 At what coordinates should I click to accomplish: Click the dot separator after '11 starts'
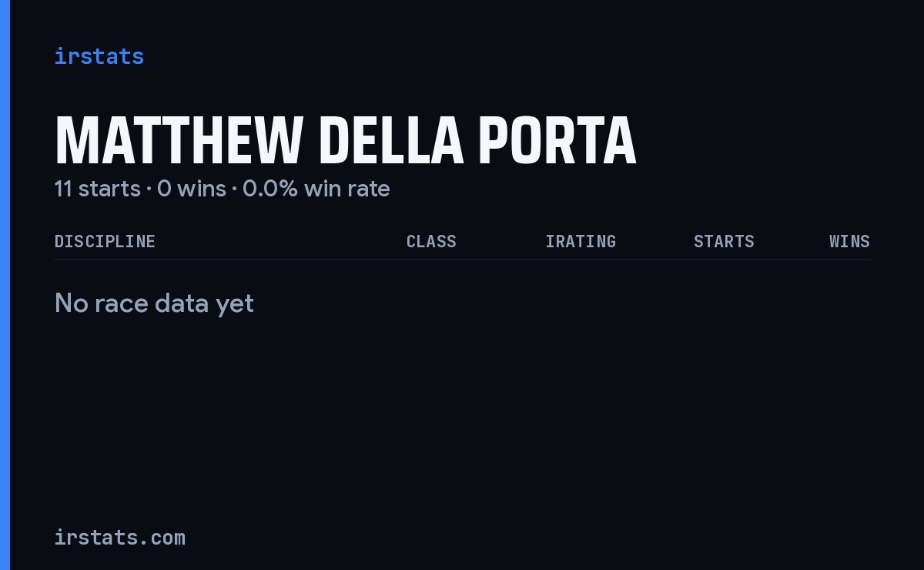click(149, 189)
